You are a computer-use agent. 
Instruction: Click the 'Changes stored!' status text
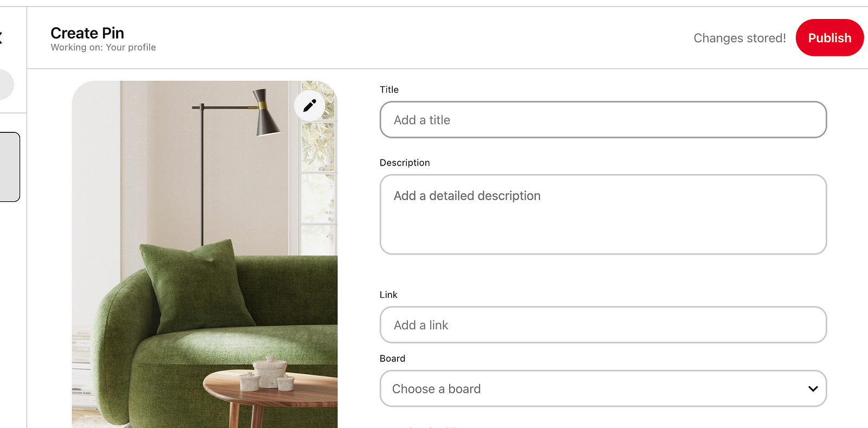click(739, 38)
